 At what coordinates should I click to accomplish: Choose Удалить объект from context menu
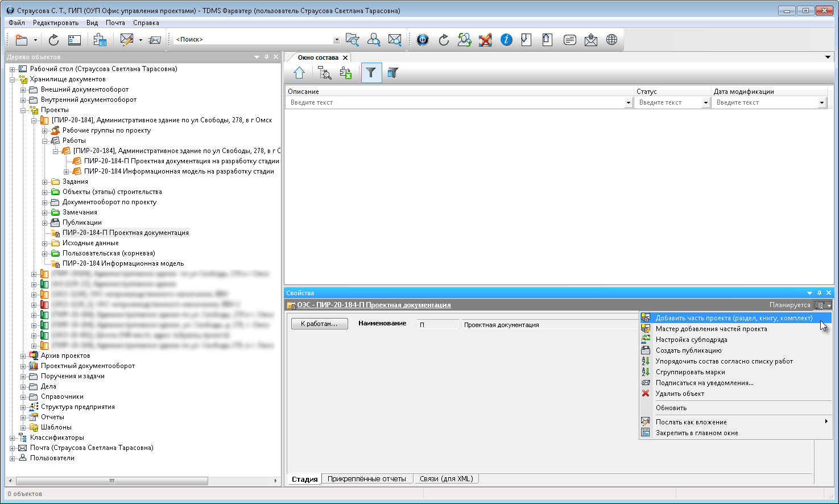[735, 394]
